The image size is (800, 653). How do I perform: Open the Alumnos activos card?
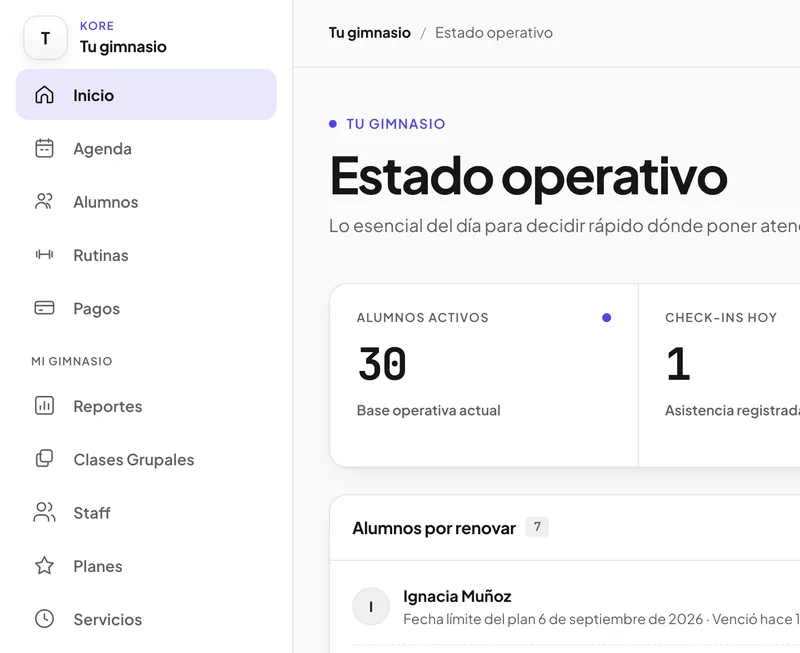484,375
